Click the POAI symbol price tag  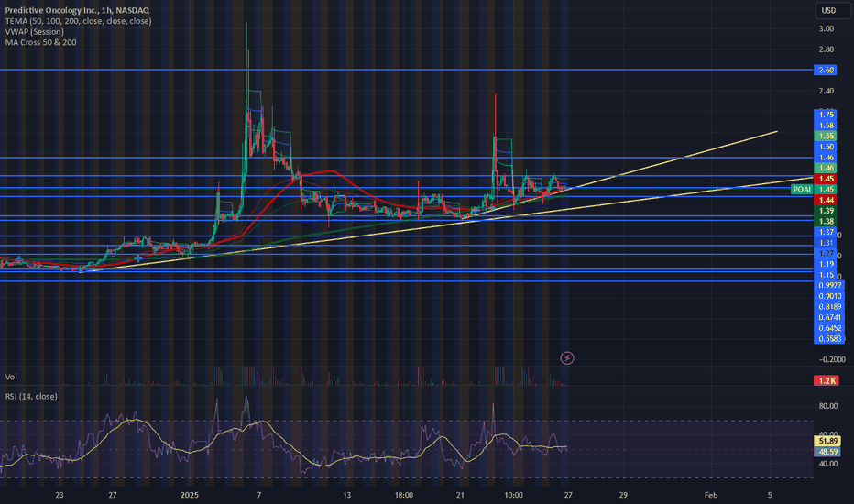point(802,189)
